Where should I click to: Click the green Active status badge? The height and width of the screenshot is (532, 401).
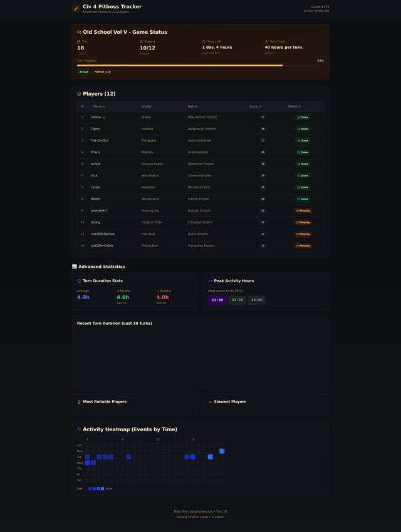point(84,72)
